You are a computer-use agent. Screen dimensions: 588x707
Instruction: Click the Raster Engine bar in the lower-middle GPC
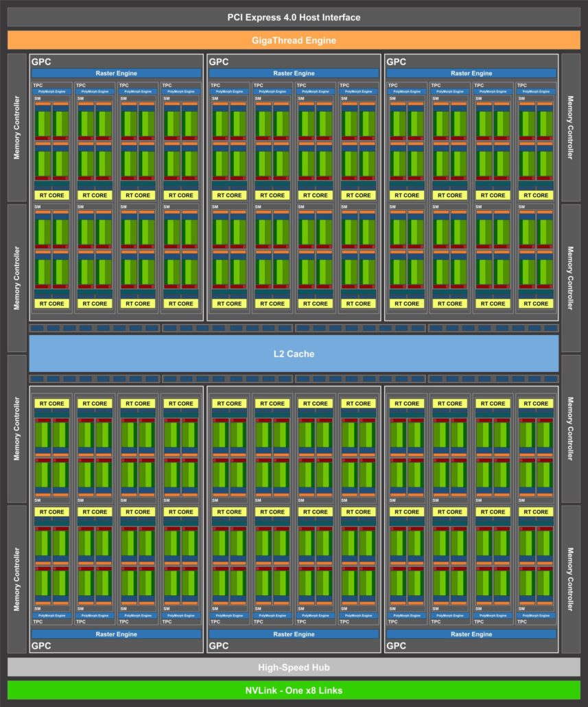coord(294,634)
